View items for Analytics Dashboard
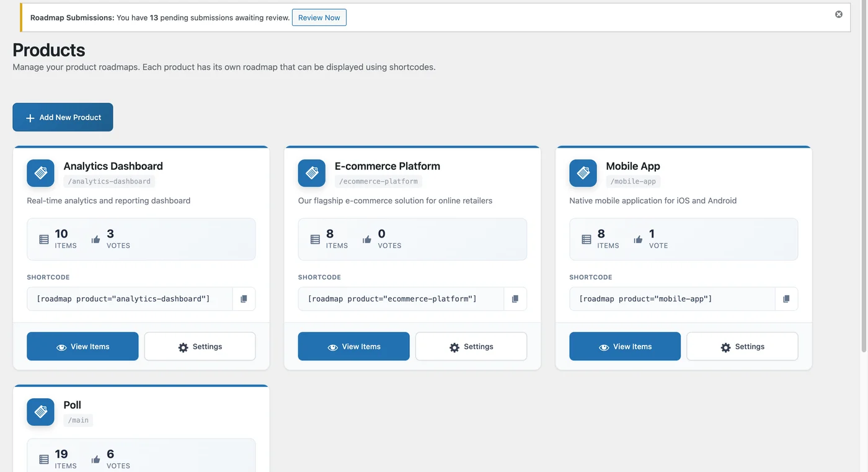Screen dimensions: 868x472 coord(82,347)
